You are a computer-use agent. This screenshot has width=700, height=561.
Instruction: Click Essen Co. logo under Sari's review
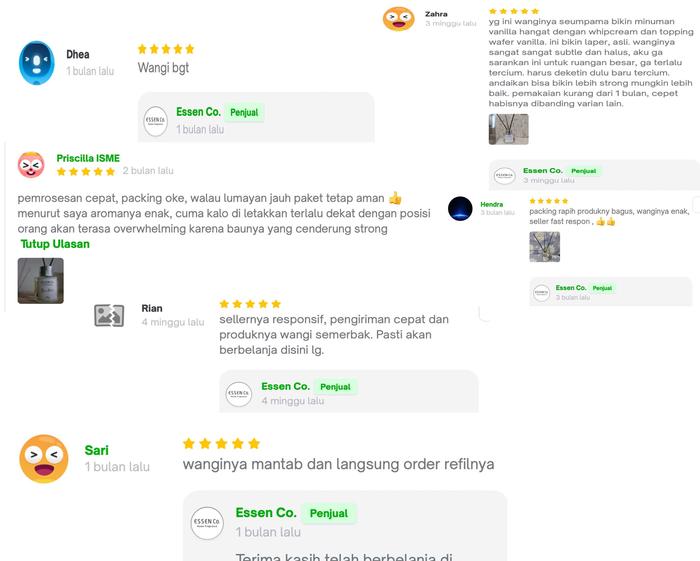click(208, 523)
